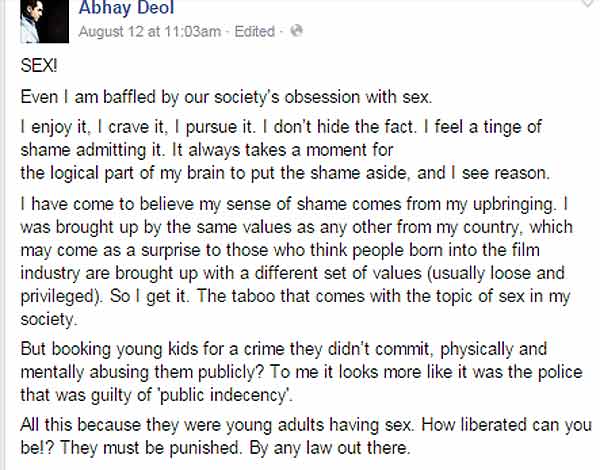Visit the Abhay Deol profile name link
The width and height of the screenshot is (600, 470).
[126, 8]
